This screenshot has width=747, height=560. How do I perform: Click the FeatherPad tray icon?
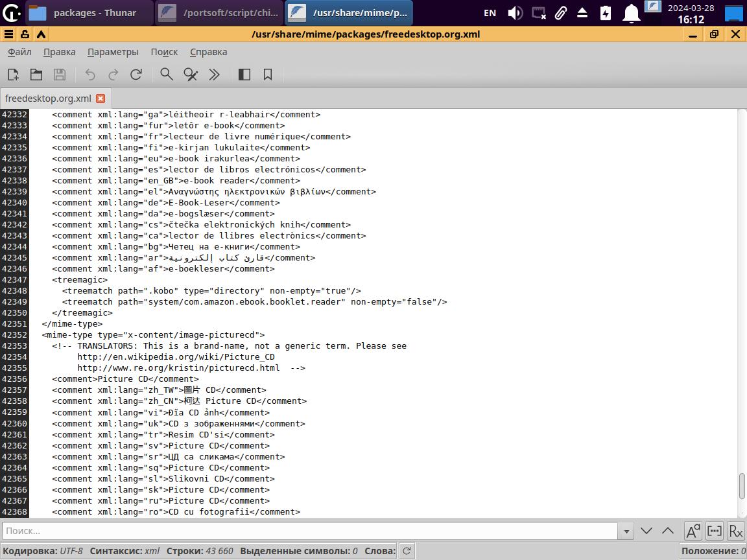click(x=653, y=6)
